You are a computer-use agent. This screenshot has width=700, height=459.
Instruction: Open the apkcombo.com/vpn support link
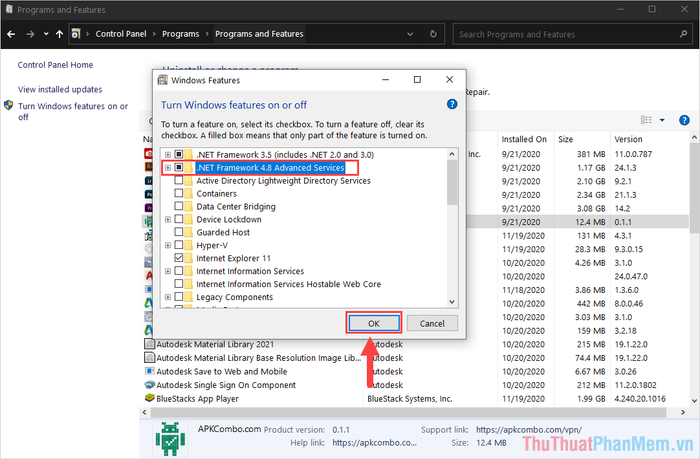pyautogui.click(x=529, y=430)
